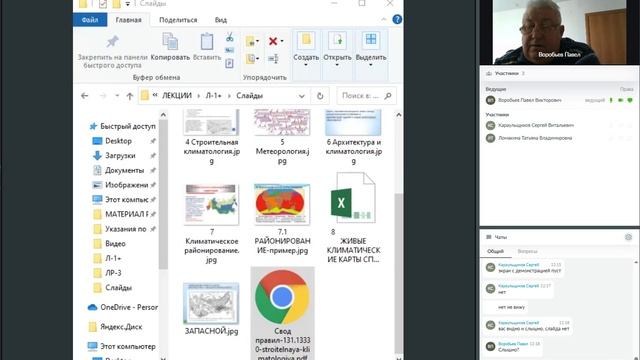640x360 pixels.
Task: Open the recent locations dropdown arrow
Action: 117,96
